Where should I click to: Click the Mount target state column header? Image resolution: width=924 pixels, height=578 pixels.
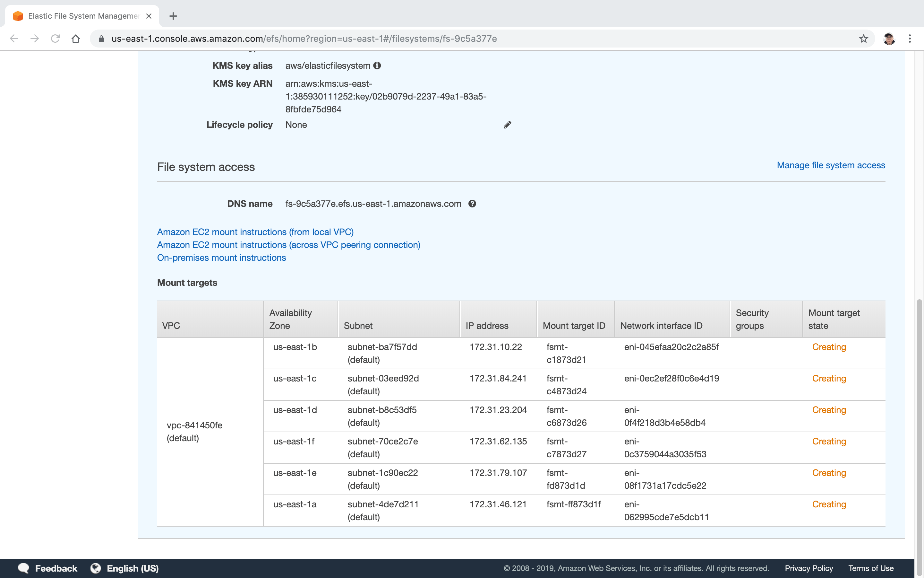[x=844, y=319]
